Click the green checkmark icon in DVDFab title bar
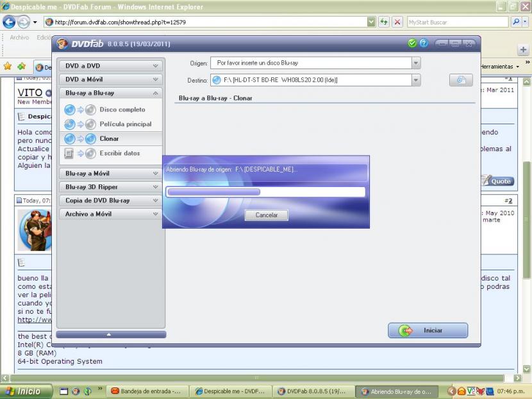The height and width of the screenshot is (399, 532). coord(412,44)
